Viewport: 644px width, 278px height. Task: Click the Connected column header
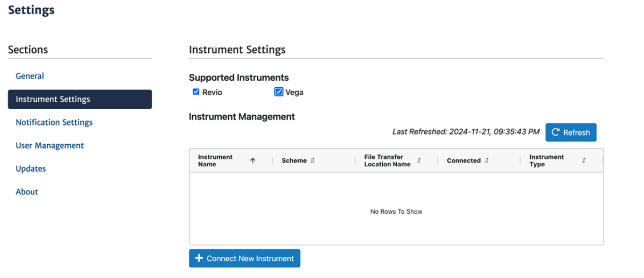463,161
